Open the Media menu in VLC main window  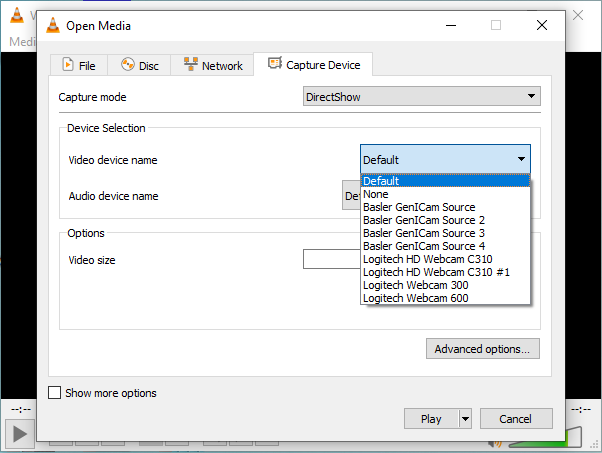pos(23,41)
